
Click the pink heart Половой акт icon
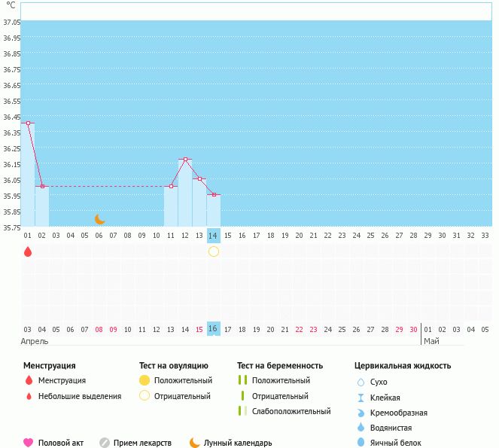pyautogui.click(x=29, y=443)
